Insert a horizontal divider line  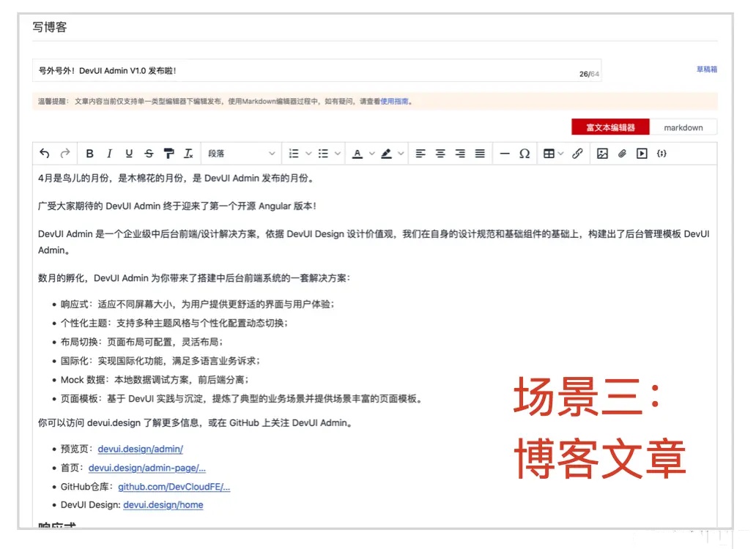504,154
